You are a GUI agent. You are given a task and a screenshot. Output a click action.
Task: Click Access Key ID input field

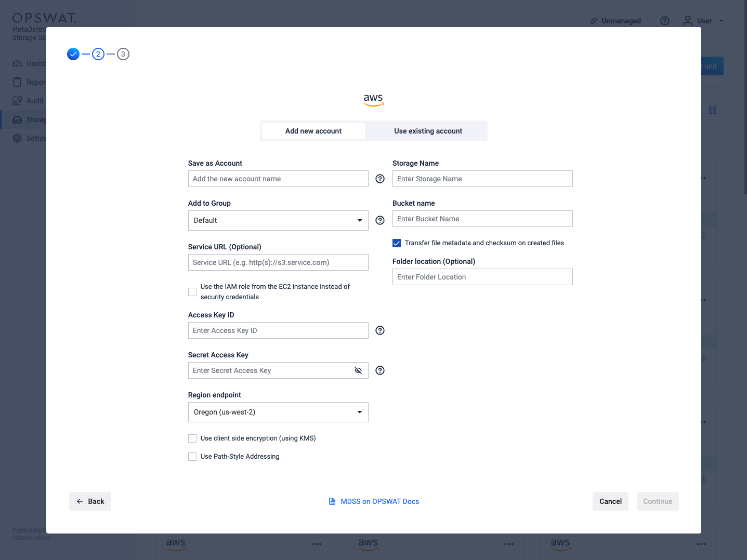278,330
